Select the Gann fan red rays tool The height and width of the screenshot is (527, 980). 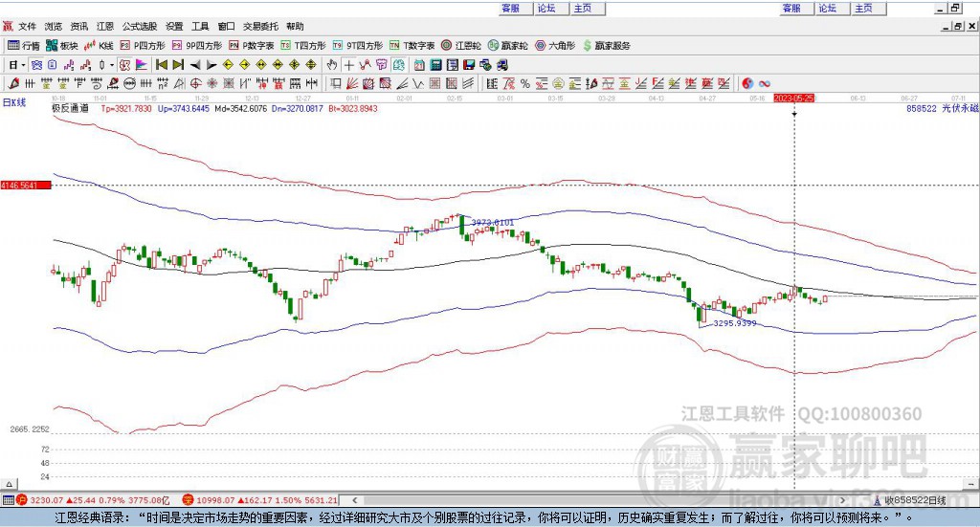click(x=352, y=83)
